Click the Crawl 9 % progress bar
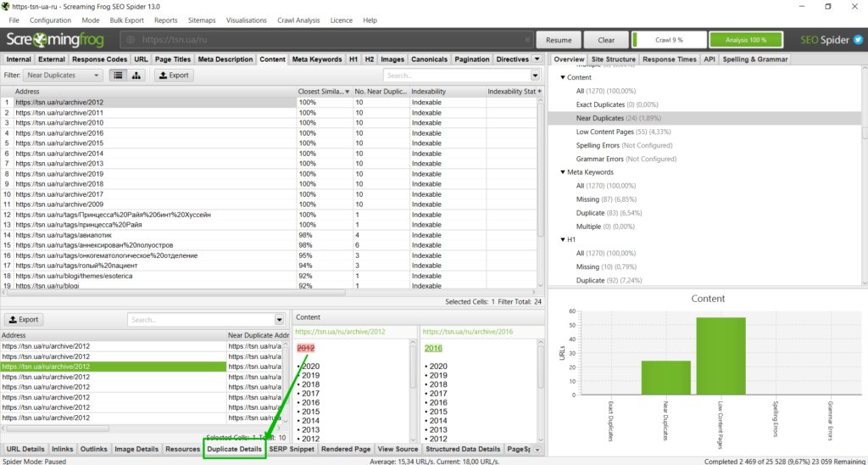The width and height of the screenshot is (868, 465). (670, 40)
